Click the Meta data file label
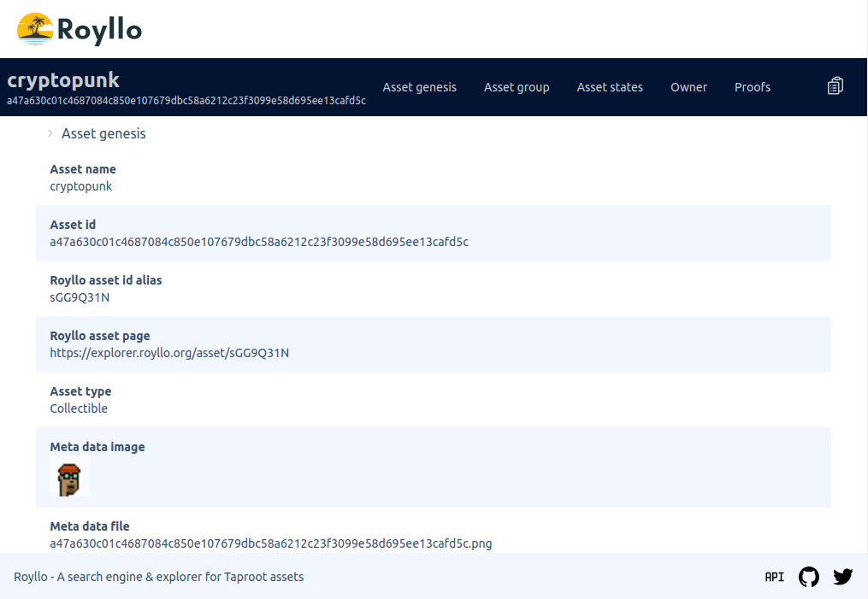This screenshot has height=599, width=868. tap(90, 526)
